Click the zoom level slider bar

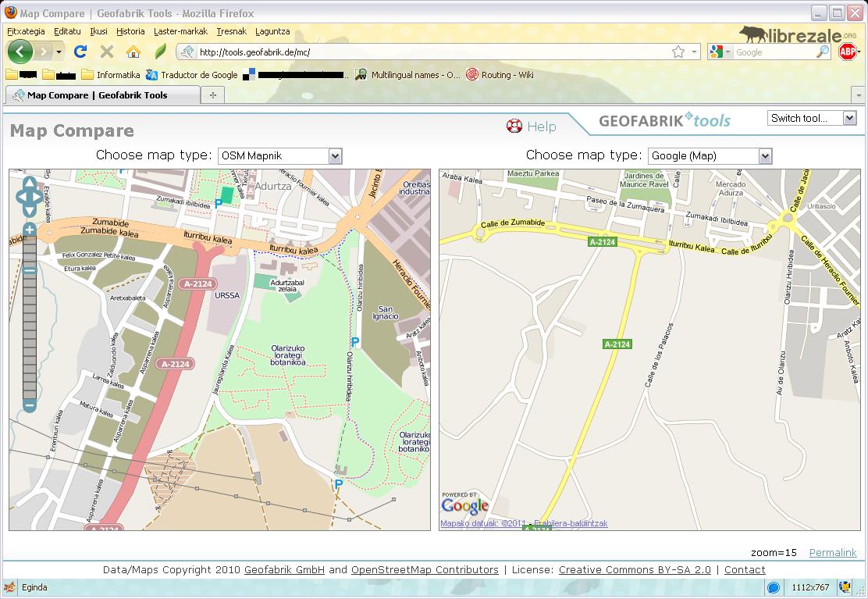click(30, 328)
